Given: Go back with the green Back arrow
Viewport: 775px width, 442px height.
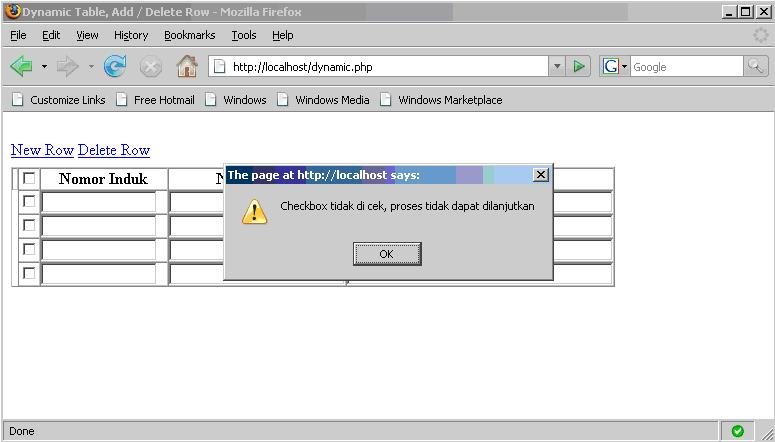Looking at the screenshot, I should click(21, 66).
